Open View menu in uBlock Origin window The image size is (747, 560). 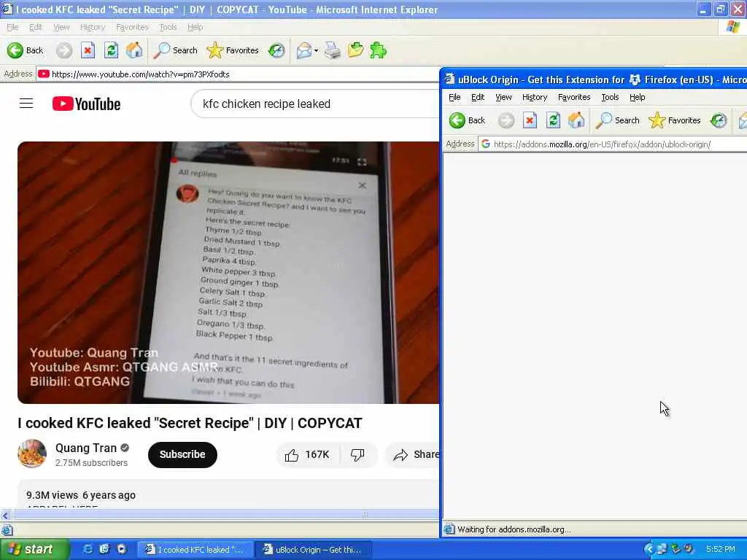pyautogui.click(x=503, y=97)
